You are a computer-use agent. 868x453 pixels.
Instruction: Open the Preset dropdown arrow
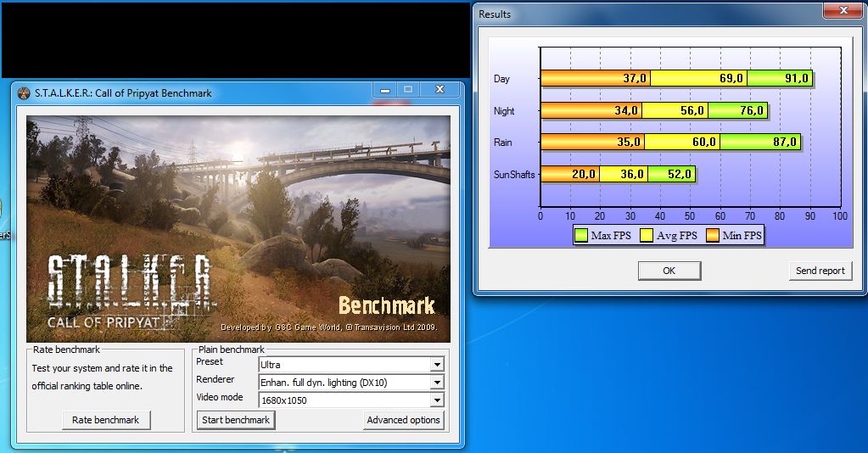pyautogui.click(x=437, y=365)
